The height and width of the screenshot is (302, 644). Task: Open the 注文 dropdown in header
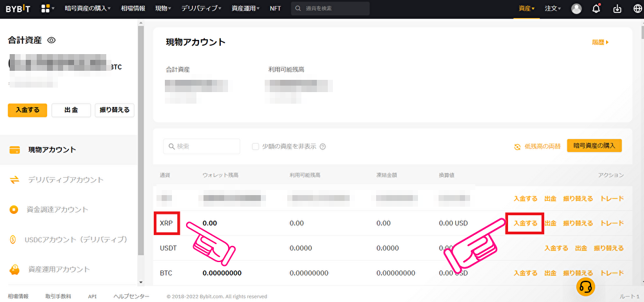pyautogui.click(x=553, y=8)
